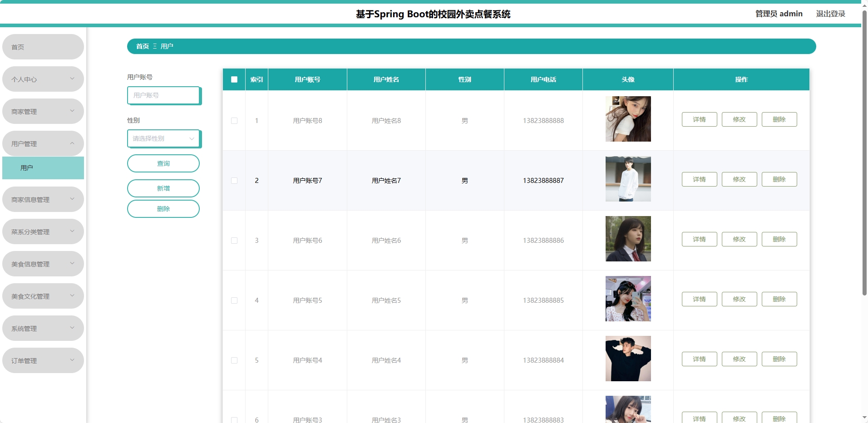Image resolution: width=868 pixels, height=423 pixels.
Task: Click 删除 for 用户账号4
Action: click(x=779, y=359)
